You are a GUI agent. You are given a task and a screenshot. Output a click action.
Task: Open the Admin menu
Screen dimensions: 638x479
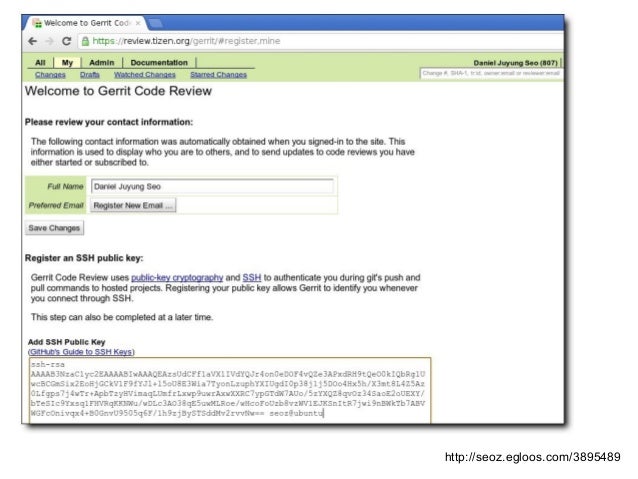pyautogui.click(x=102, y=63)
